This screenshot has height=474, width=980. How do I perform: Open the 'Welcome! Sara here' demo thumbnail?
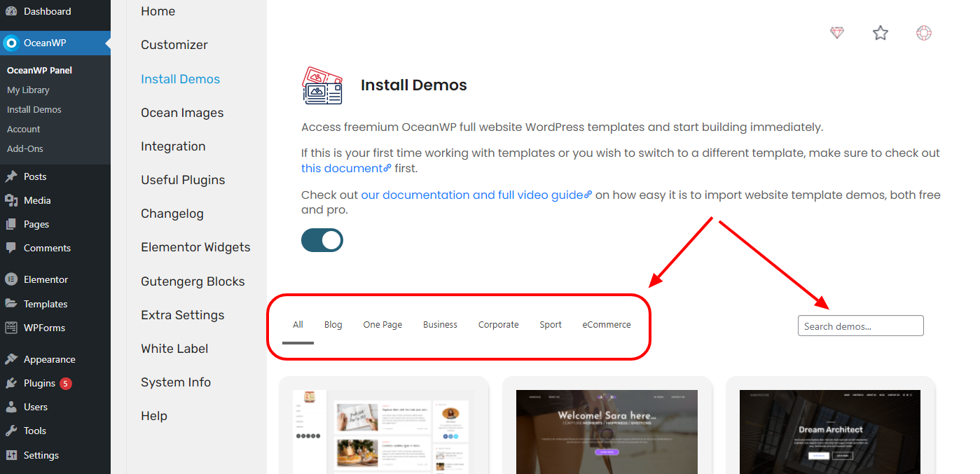tap(607, 426)
